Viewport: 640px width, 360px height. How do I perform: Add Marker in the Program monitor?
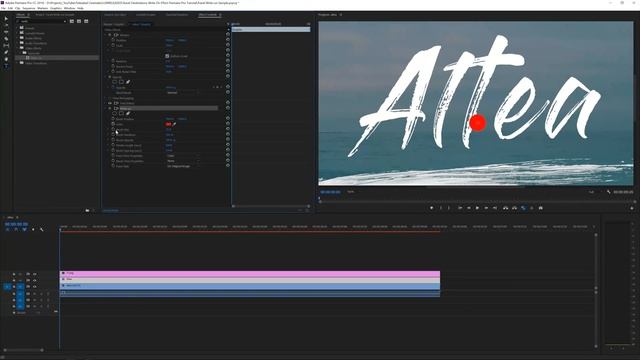431,208
